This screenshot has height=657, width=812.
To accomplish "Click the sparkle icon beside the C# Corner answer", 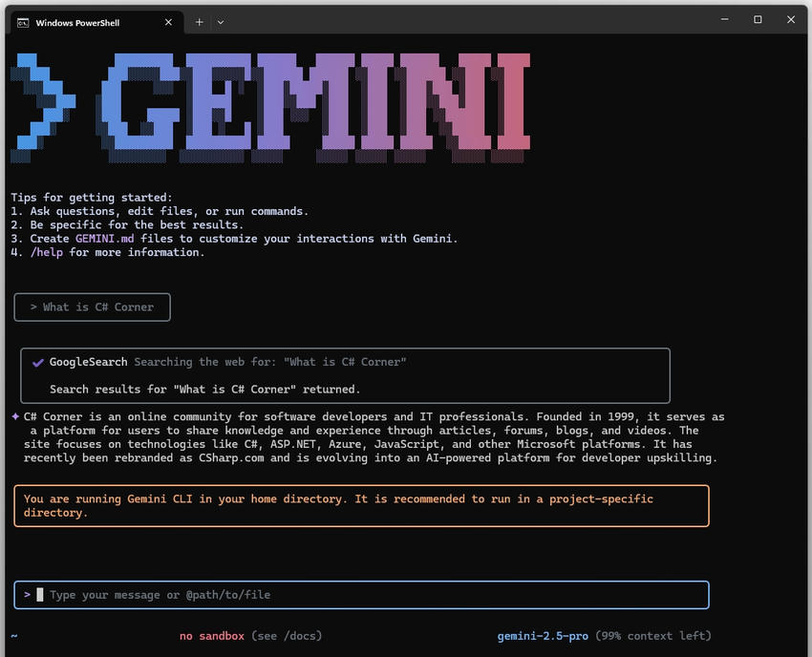I will [x=16, y=416].
